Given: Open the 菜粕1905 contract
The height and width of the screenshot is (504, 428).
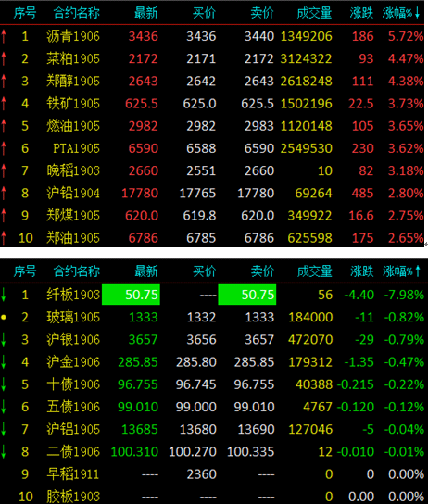Looking at the screenshot, I should coord(73,58).
